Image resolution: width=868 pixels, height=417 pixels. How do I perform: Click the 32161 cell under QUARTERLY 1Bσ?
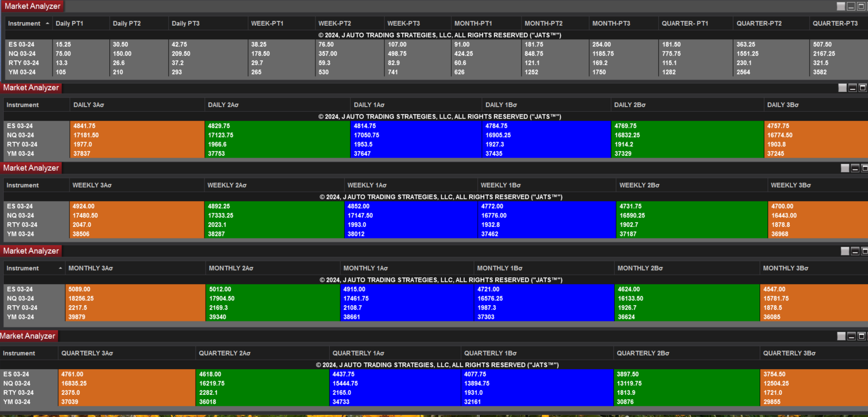[x=537, y=402]
